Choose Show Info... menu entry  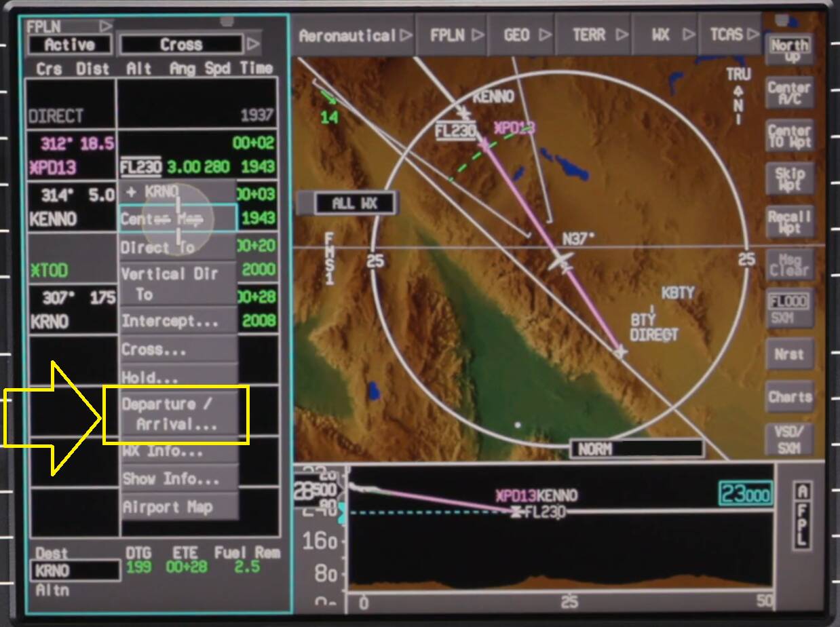point(178,478)
